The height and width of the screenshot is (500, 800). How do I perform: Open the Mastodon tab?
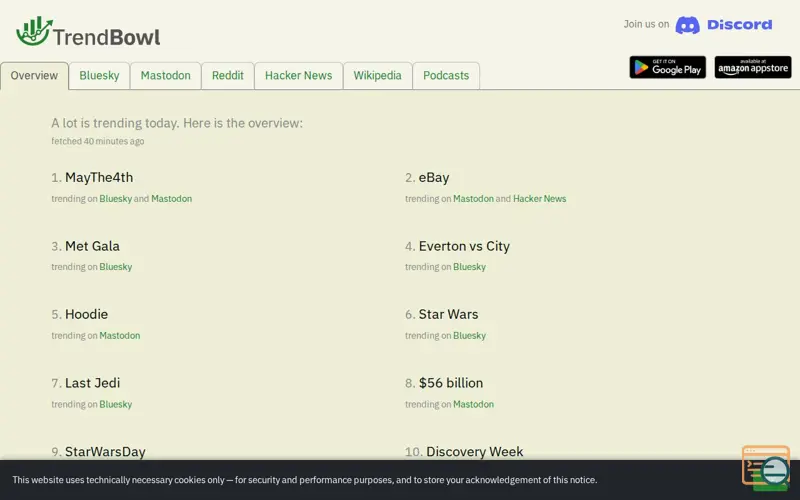tap(165, 76)
